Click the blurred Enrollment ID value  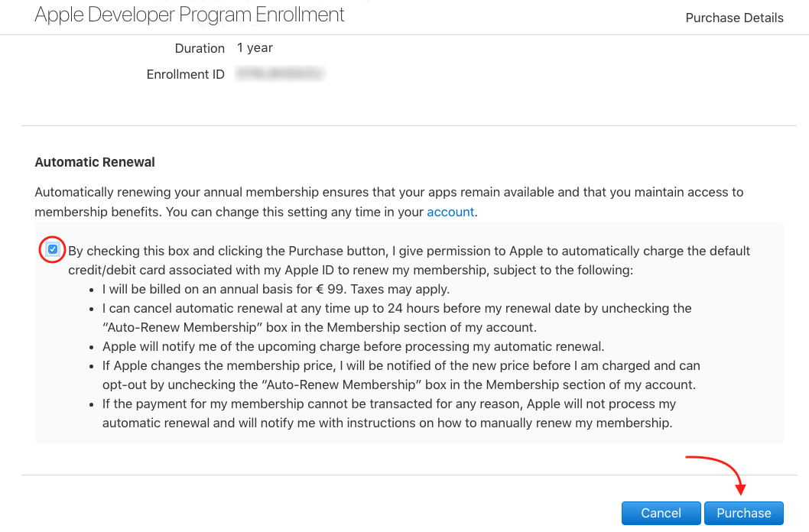point(280,74)
